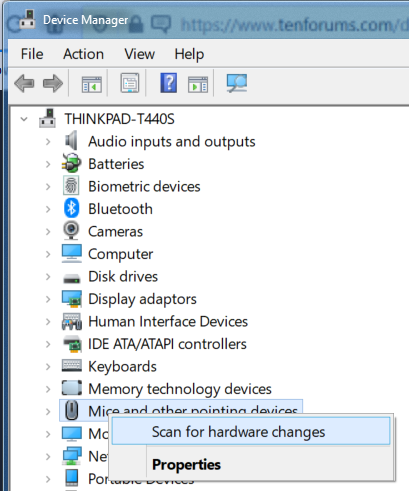Click the THINKPAD-T440S computer icon
The width and height of the screenshot is (409, 491).
[x=47, y=119]
